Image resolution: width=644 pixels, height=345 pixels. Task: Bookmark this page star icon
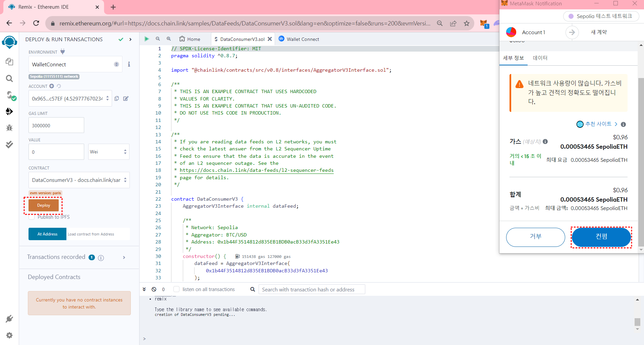click(x=467, y=23)
